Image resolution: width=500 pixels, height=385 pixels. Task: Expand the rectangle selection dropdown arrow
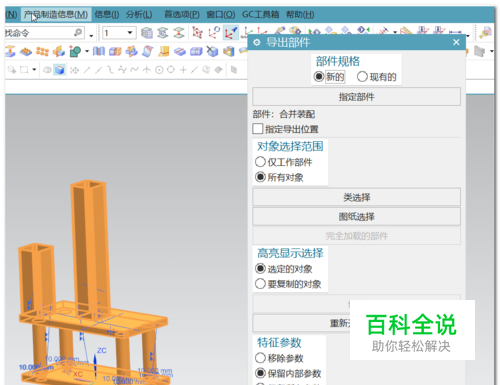(x=34, y=70)
